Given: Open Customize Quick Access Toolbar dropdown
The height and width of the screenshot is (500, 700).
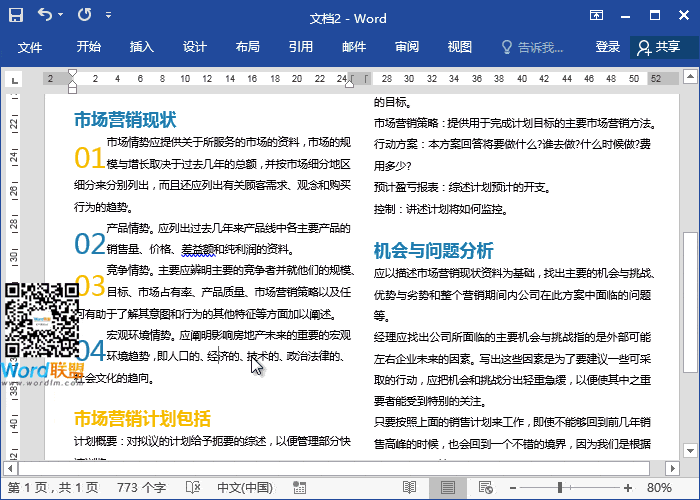Looking at the screenshot, I should (106, 16).
